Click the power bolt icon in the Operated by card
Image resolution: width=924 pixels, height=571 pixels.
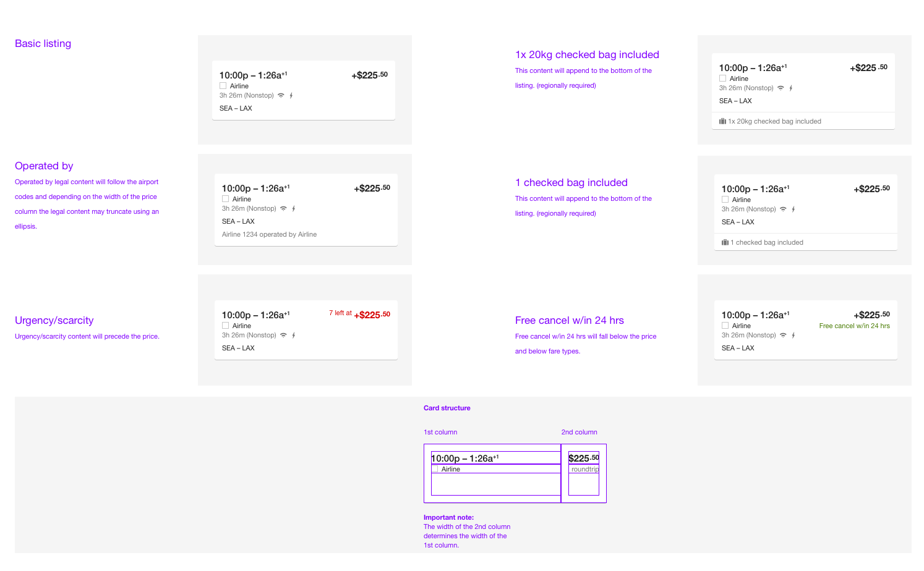(293, 208)
